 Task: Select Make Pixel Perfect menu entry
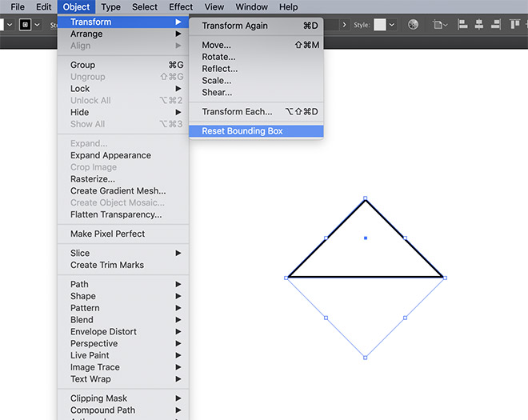107,234
